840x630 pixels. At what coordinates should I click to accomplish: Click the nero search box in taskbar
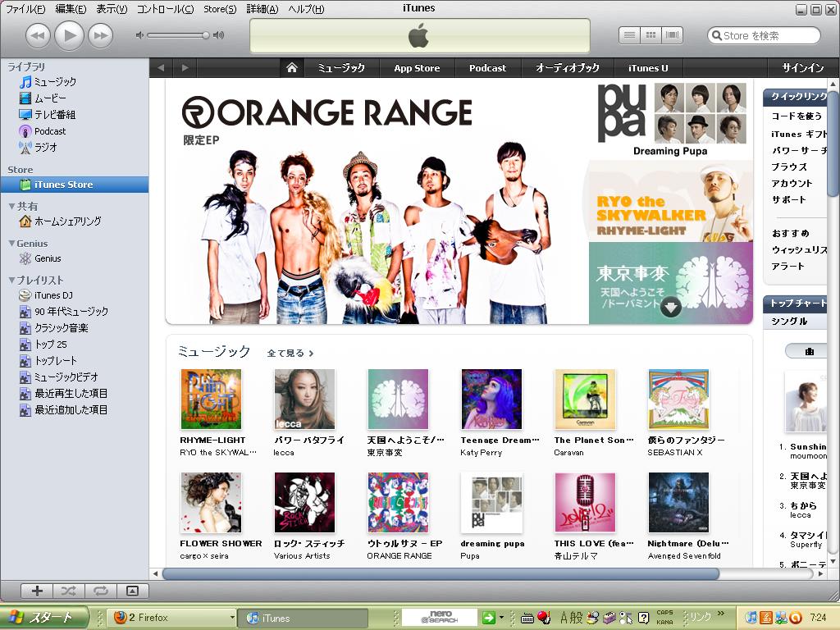[x=440, y=618]
